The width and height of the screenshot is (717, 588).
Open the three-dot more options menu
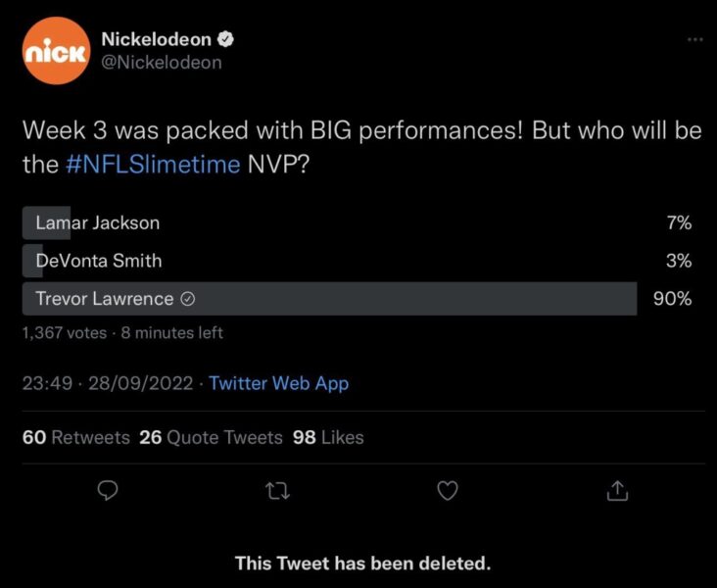(x=695, y=39)
